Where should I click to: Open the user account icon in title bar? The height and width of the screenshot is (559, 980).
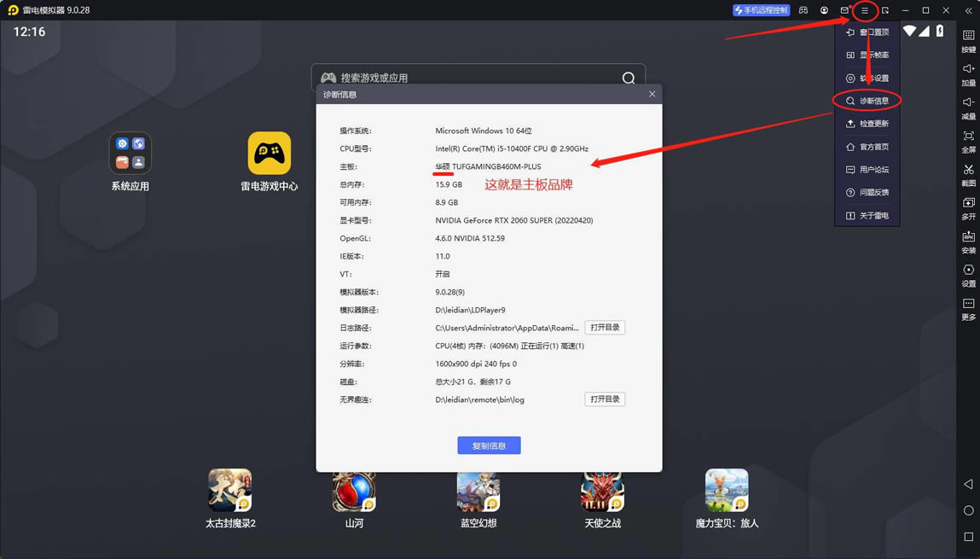(x=825, y=10)
